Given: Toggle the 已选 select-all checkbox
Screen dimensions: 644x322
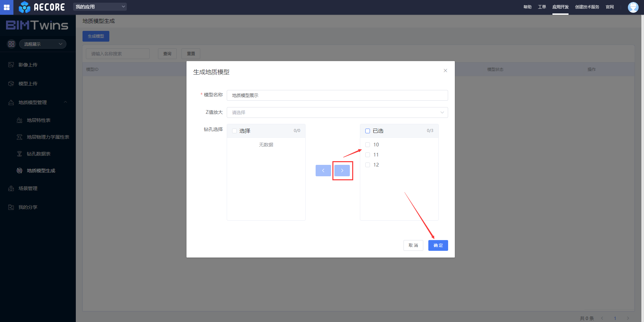Looking at the screenshot, I should (368, 131).
